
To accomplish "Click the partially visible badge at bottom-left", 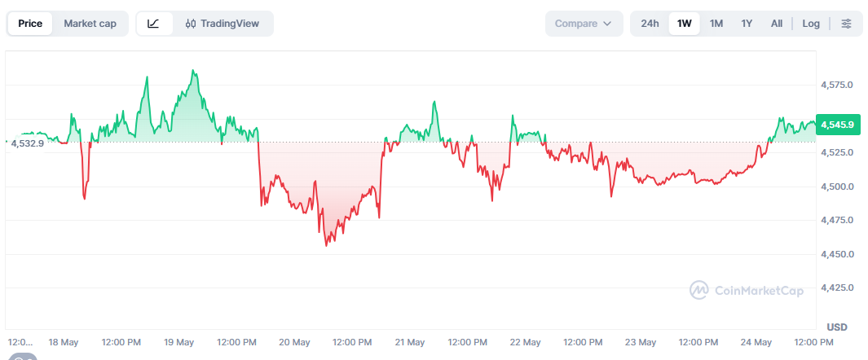I will (x=23, y=357).
